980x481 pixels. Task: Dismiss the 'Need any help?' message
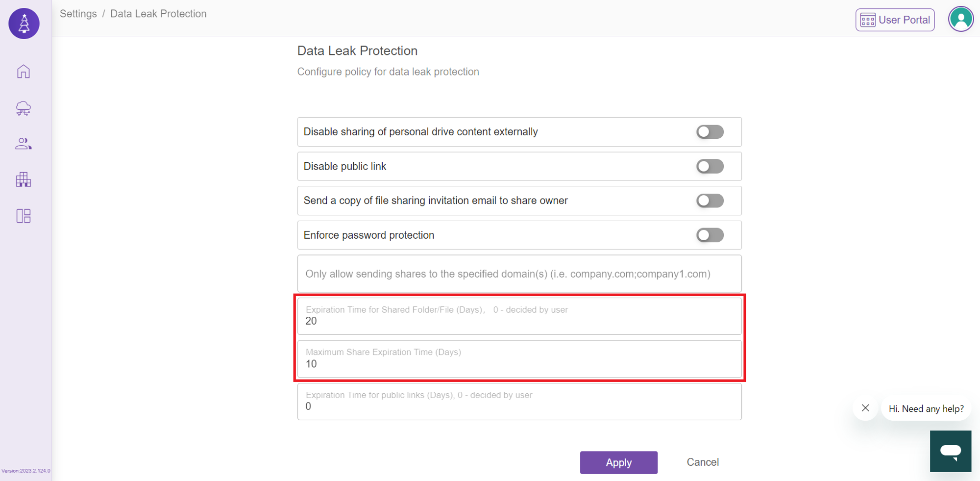coord(865,408)
